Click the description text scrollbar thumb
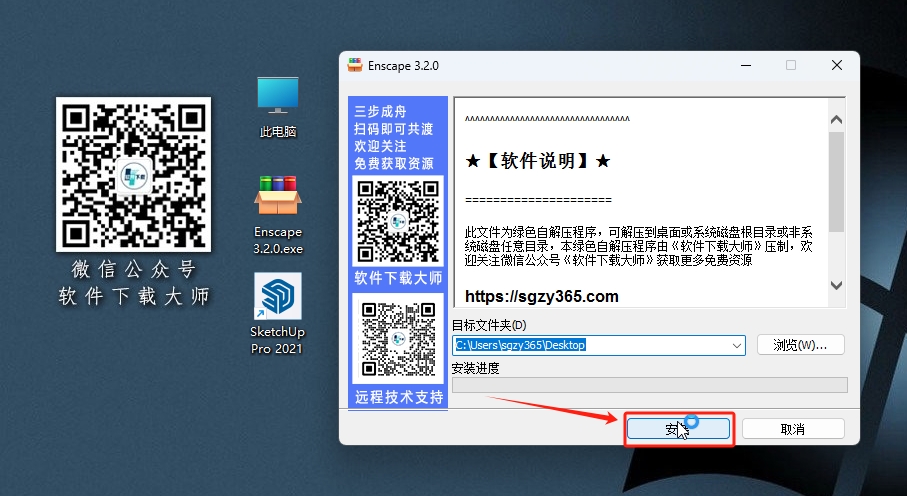Image resolution: width=907 pixels, height=496 pixels. coord(836,181)
